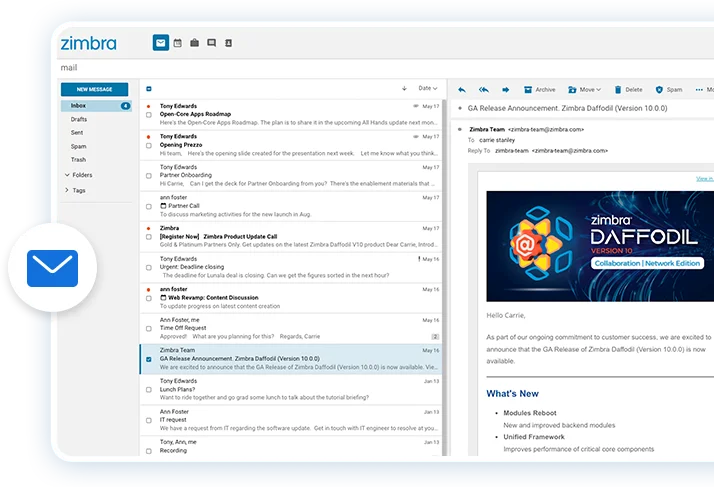Check the Recording message

click(x=149, y=451)
